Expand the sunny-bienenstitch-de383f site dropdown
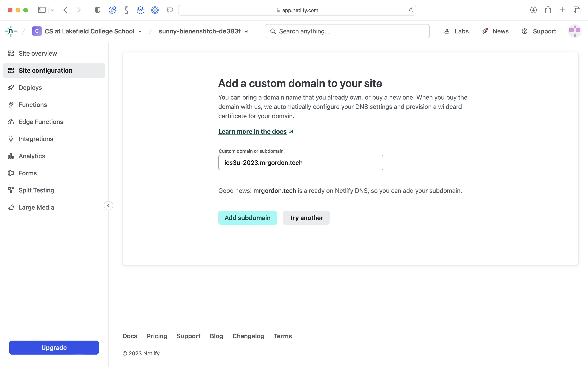588x367 pixels. coord(246,31)
